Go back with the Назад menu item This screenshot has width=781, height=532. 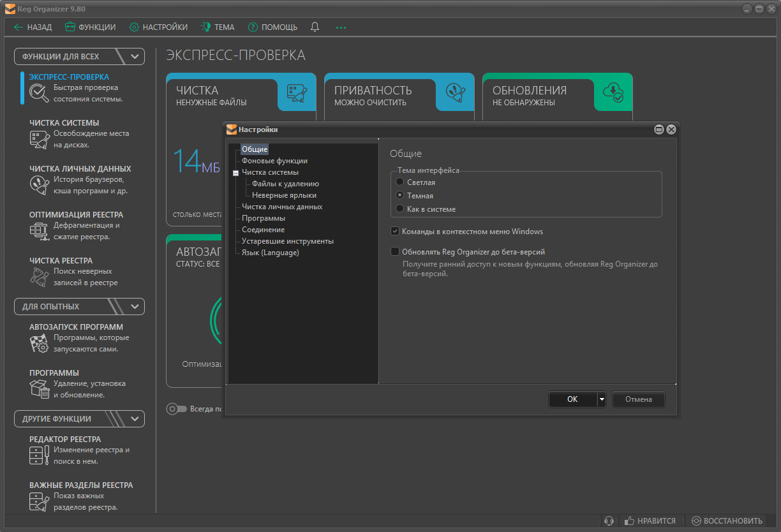tap(33, 27)
